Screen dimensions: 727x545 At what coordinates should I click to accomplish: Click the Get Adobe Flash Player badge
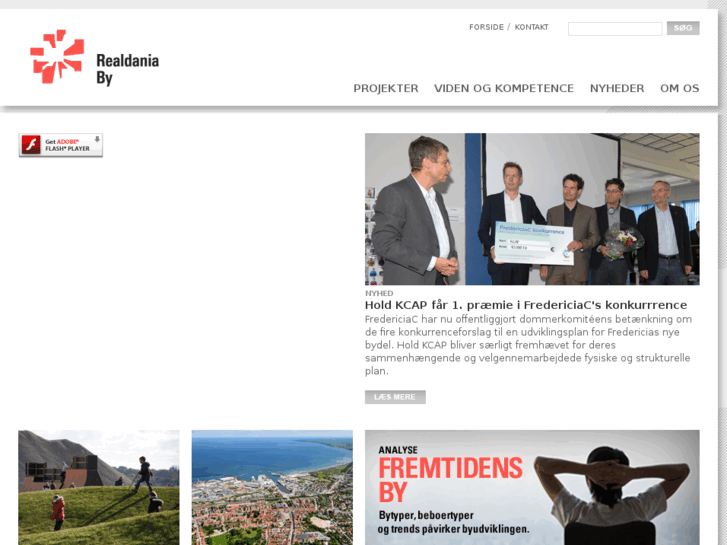[61, 145]
